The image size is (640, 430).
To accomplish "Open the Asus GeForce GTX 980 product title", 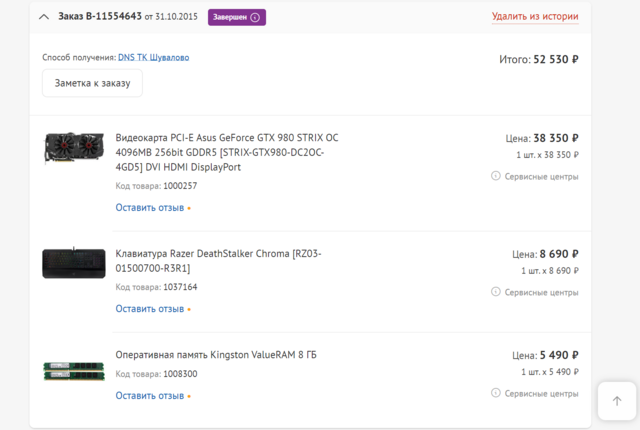I will click(x=227, y=152).
